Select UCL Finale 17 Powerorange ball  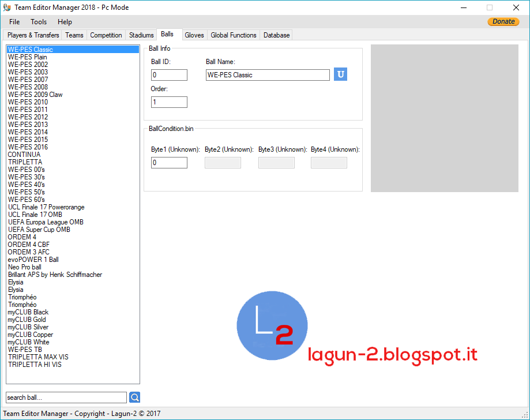point(73,207)
